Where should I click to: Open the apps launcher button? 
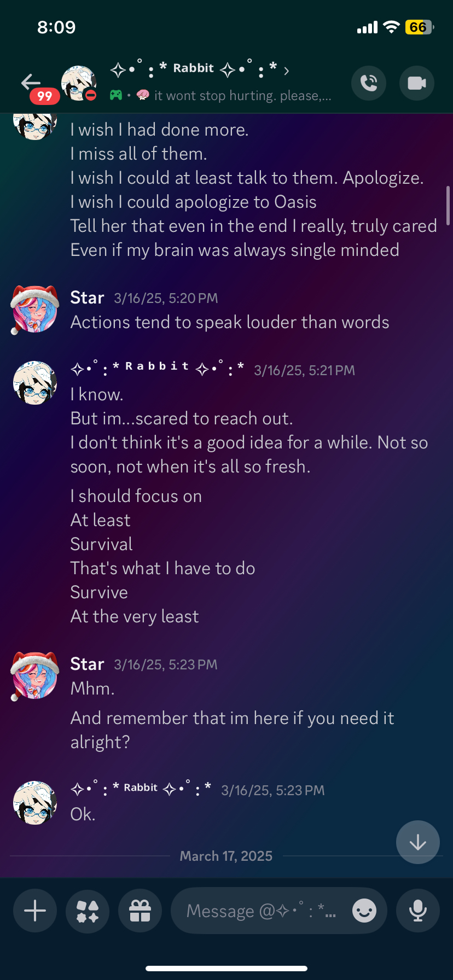pos(88,911)
